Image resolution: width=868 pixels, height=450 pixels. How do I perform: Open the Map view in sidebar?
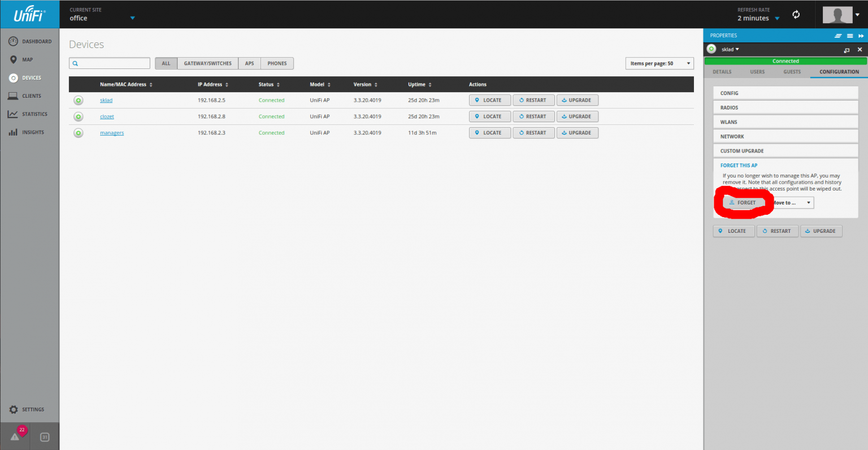coord(21,59)
